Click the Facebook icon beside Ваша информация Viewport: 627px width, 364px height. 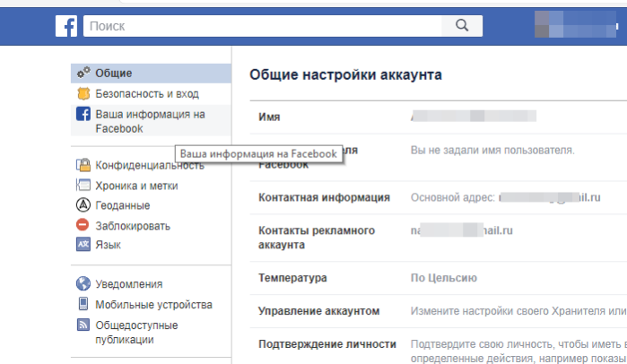83,114
